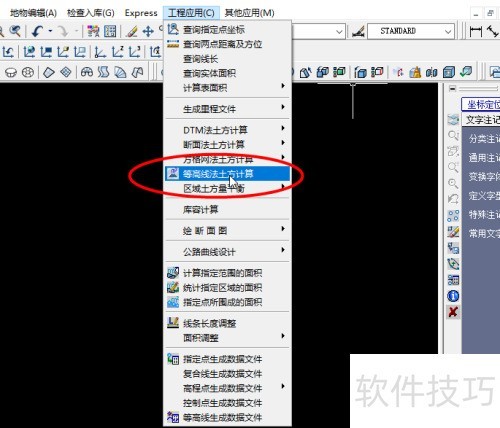500x428 pixels.
Task: Click the 坐标定位 panel button
Action: coord(481,105)
